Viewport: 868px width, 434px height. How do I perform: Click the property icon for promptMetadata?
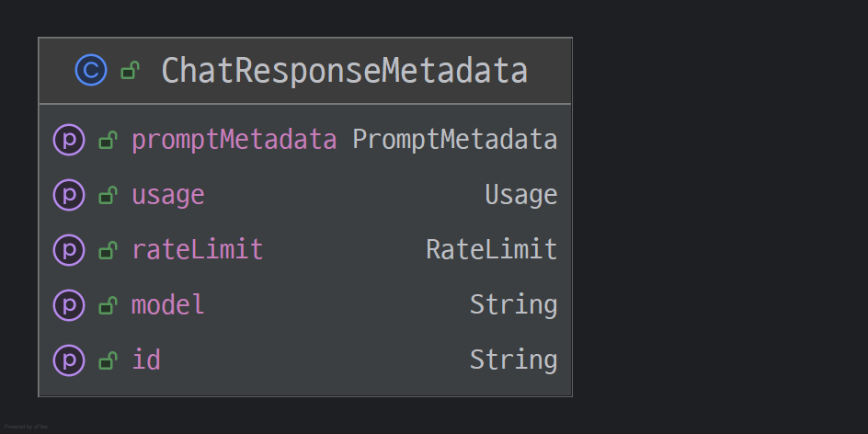69,140
